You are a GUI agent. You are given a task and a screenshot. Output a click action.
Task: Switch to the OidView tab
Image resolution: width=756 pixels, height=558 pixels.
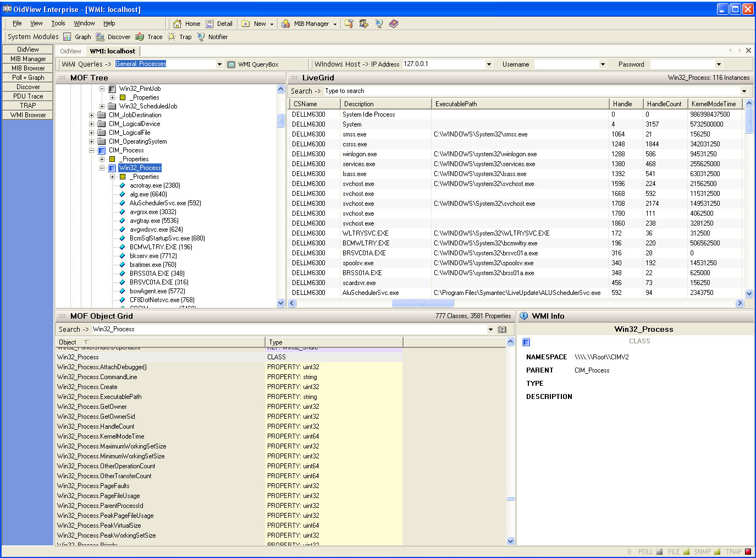click(70, 51)
